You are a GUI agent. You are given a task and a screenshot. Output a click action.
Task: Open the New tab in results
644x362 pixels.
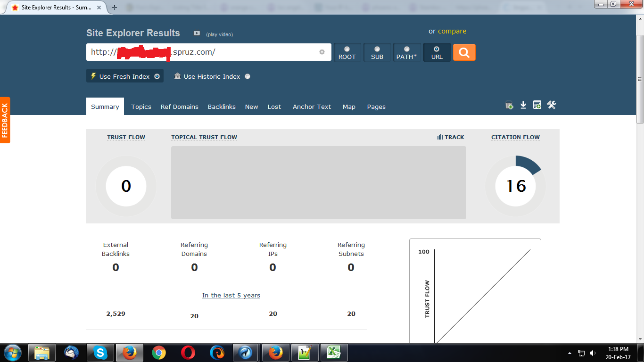tap(252, 107)
